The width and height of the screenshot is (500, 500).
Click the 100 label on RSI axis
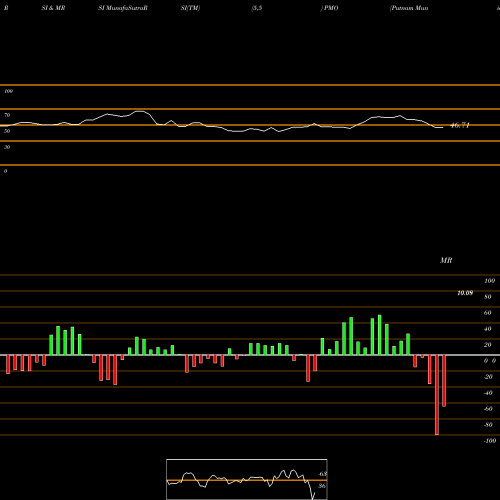click(8, 91)
